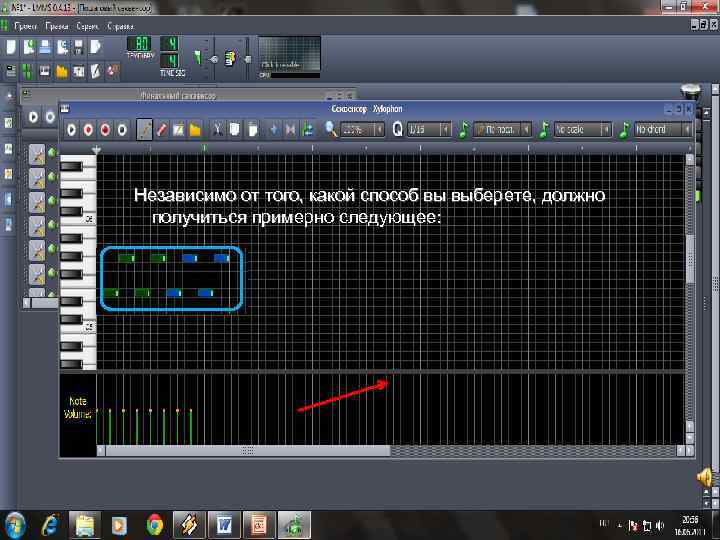This screenshot has width=720, height=540.
Task: Launch Google Chrome from taskbar
Action: click(x=154, y=525)
